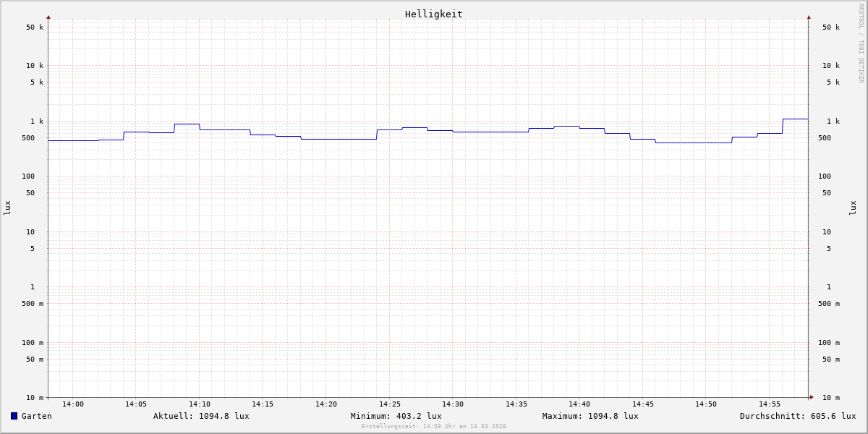
Task: Click the right axis 10 m label
Action: coord(831,397)
